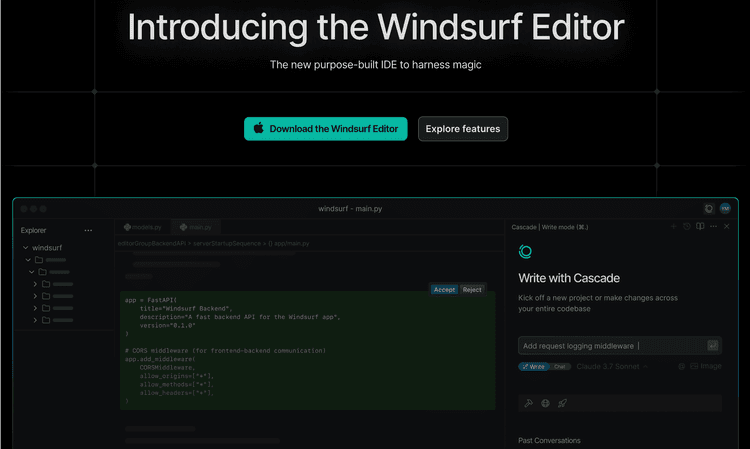This screenshot has height=449, width=750.
Task: Click the 'Write with Cascade' heading
Action: pos(569,278)
